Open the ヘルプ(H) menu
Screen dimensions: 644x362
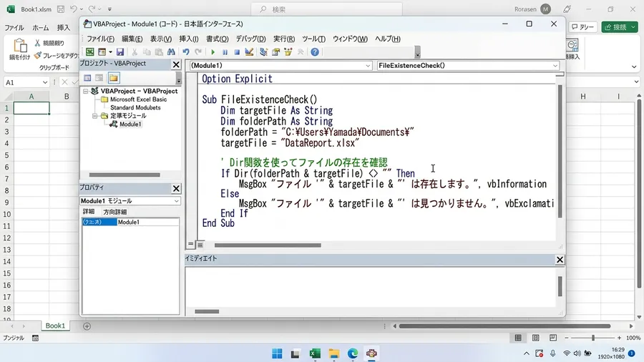(387, 39)
